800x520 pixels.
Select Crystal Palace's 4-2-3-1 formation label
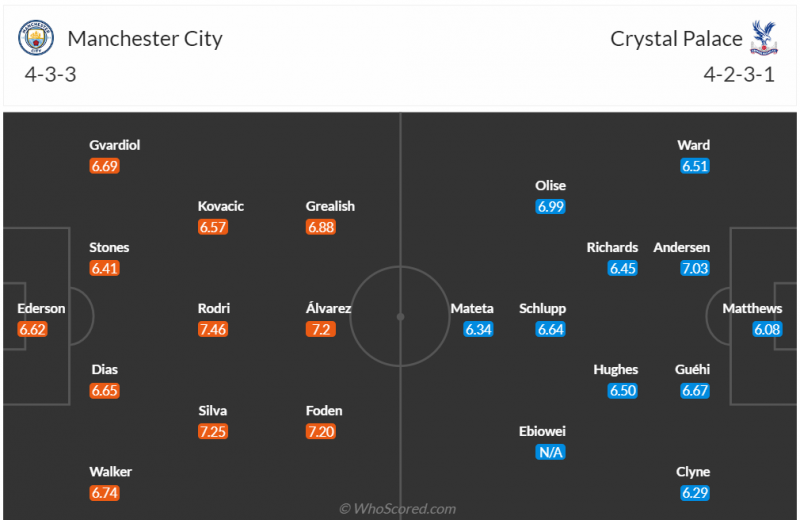pyautogui.click(x=737, y=75)
